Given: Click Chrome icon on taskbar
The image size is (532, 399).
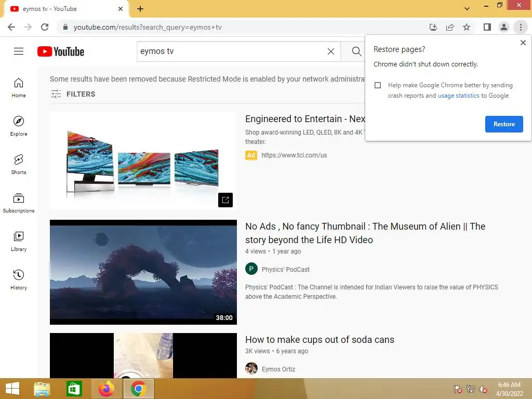Looking at the screenshot, I should coord(138,389).
